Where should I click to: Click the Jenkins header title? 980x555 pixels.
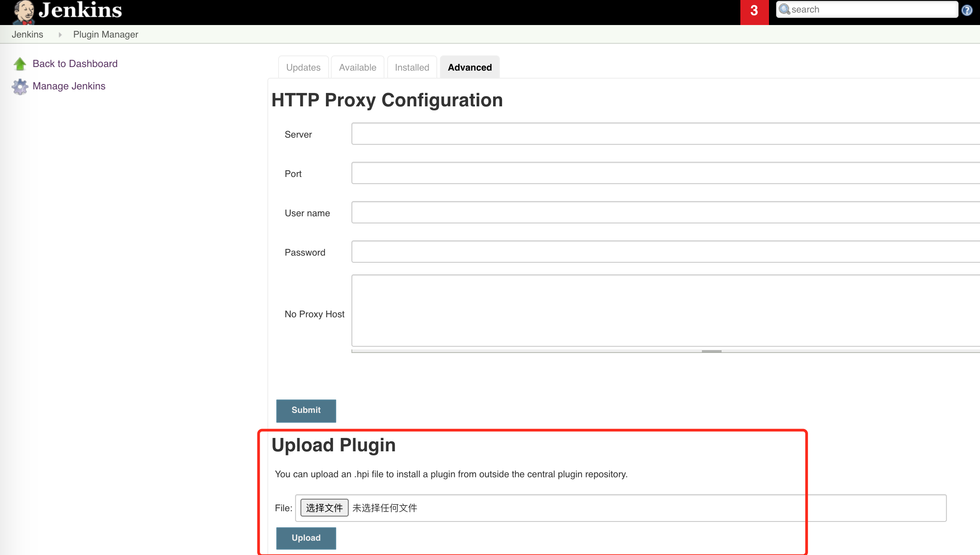point(80,10)
